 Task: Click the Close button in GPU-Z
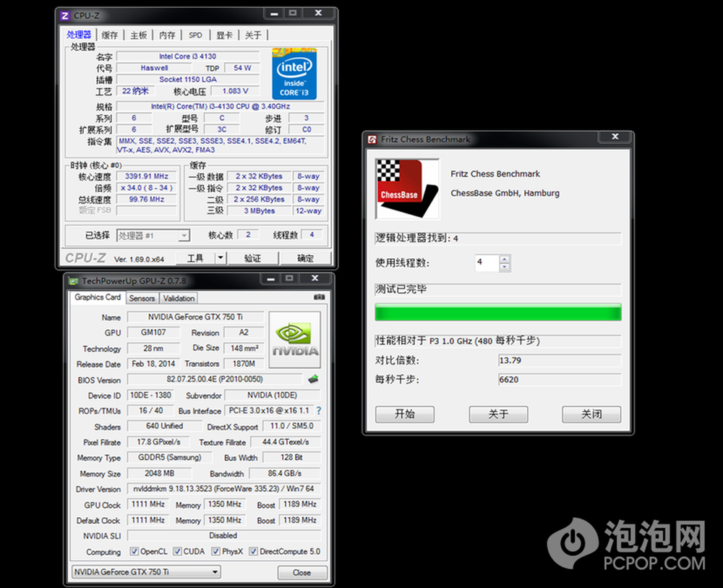click(302, 573)
